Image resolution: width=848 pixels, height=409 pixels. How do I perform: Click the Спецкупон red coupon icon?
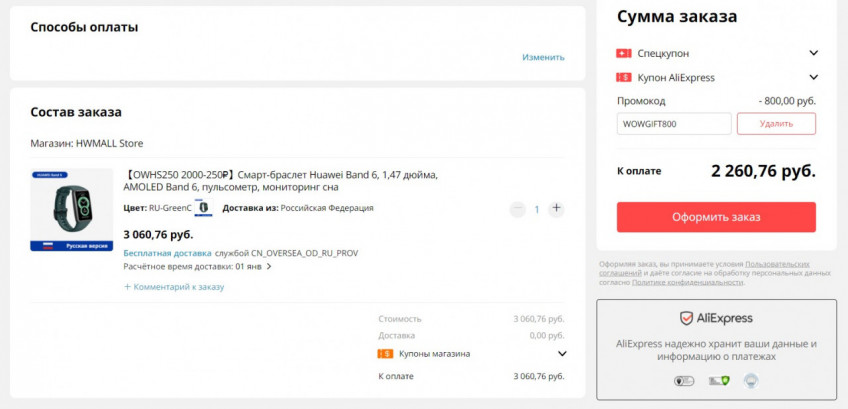624,53
